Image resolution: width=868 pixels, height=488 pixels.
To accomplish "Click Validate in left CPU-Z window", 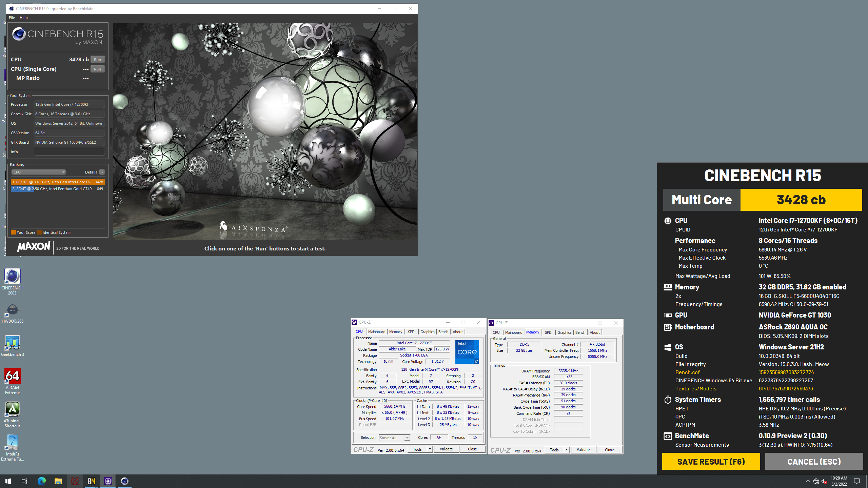I will tap(446, 449).
